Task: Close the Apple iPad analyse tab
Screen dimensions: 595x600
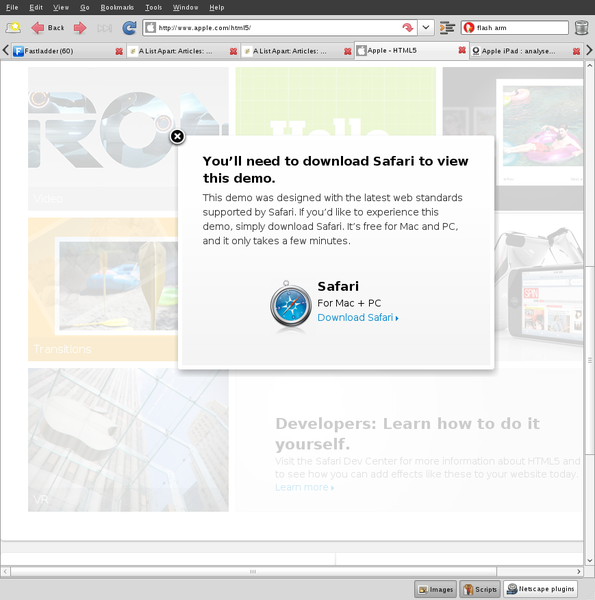Action: click(576, 51)
